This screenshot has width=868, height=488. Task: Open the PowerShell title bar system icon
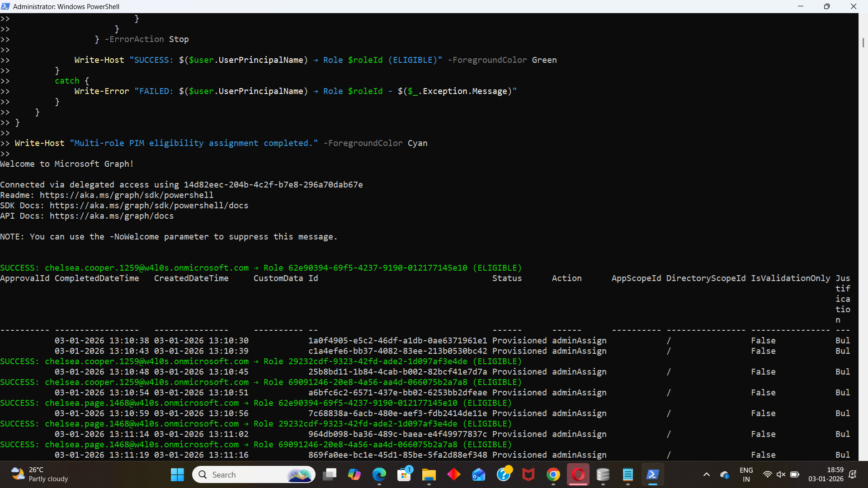[5, 6]
